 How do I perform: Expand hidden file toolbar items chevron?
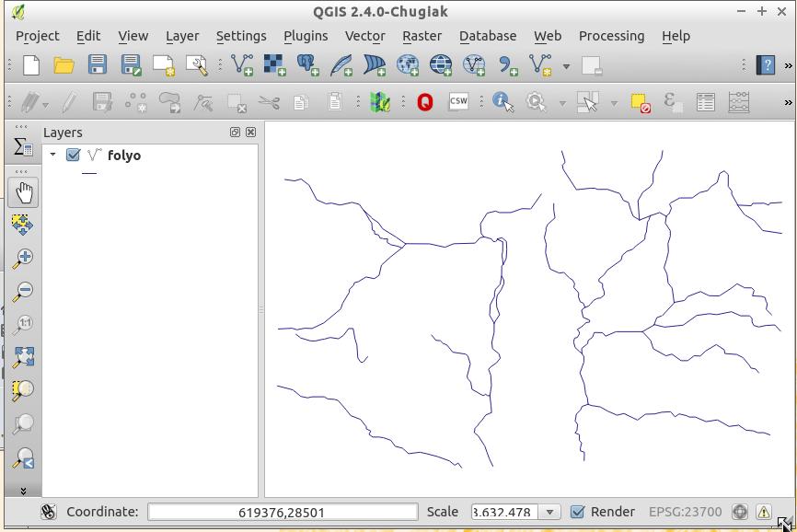click(x=788, y=65)
